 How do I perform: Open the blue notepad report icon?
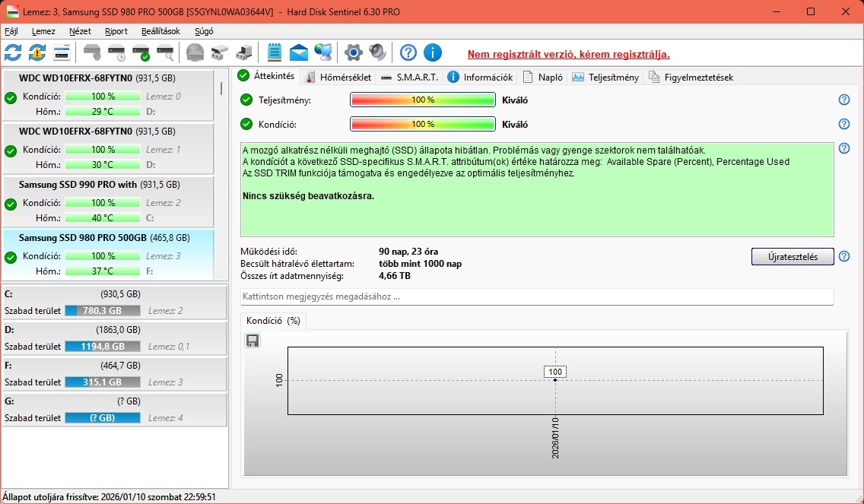[x=274, y=53]
